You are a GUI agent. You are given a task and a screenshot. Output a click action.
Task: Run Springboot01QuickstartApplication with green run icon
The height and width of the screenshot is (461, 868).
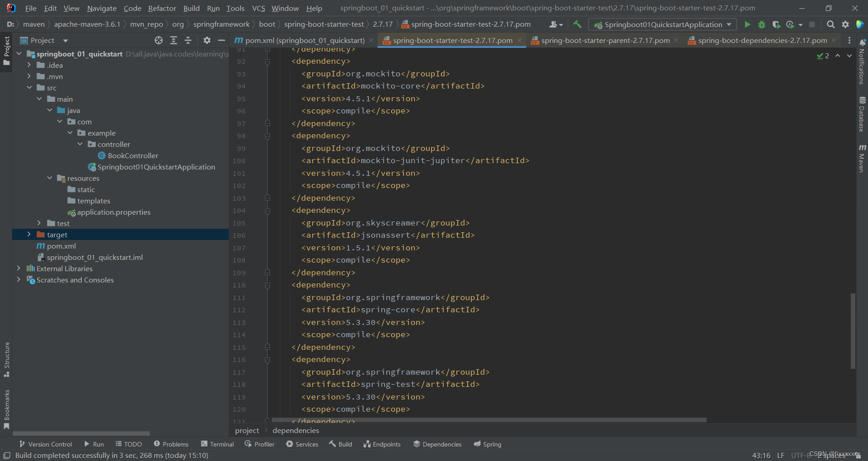tap(747, 24)
